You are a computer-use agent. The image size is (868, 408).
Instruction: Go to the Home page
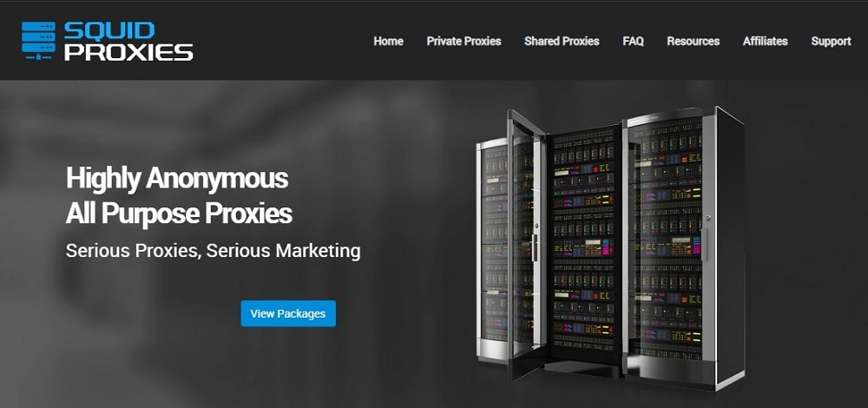[388, 41]
